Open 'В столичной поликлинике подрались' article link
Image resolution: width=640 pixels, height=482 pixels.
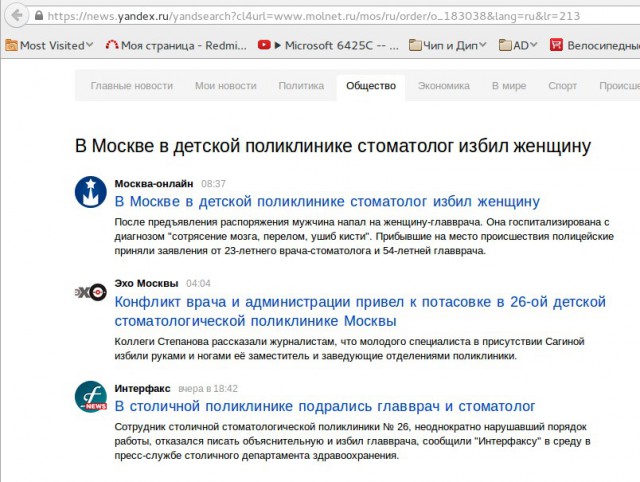[x=325, y=406]
